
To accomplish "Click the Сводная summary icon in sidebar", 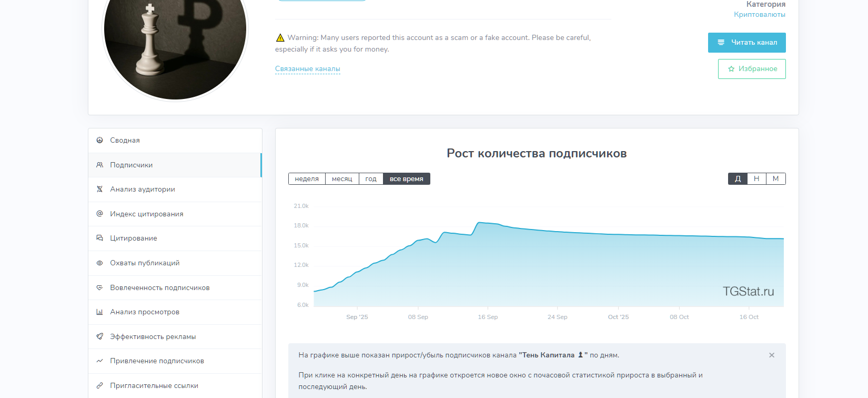I will [x=99, y=140].
